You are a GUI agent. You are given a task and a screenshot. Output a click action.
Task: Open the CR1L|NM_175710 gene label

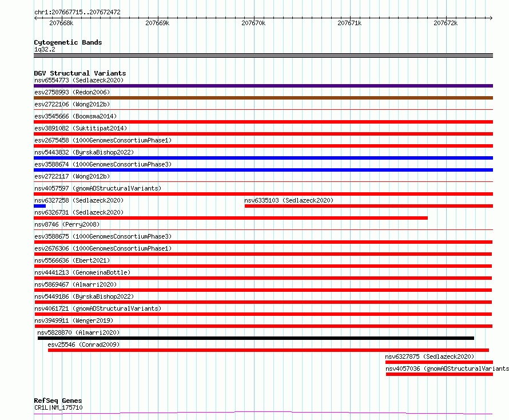point(58,407)
